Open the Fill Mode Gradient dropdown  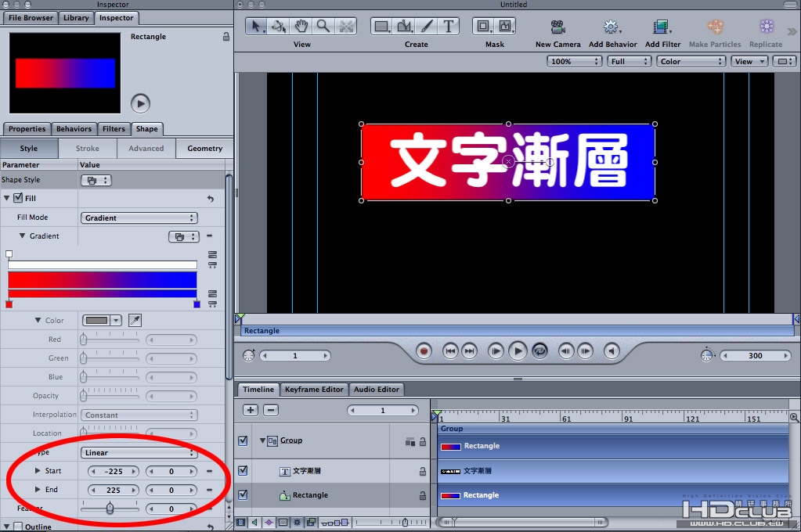pos(139,217)
